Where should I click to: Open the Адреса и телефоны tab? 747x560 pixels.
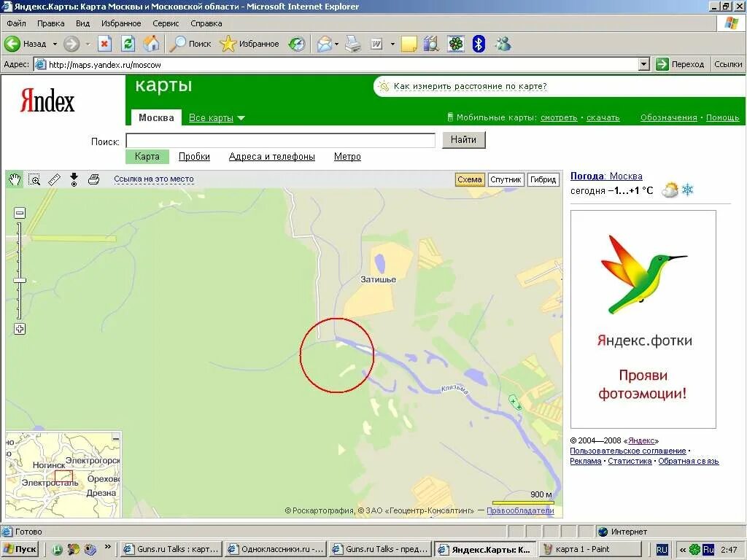coord(271,156)
